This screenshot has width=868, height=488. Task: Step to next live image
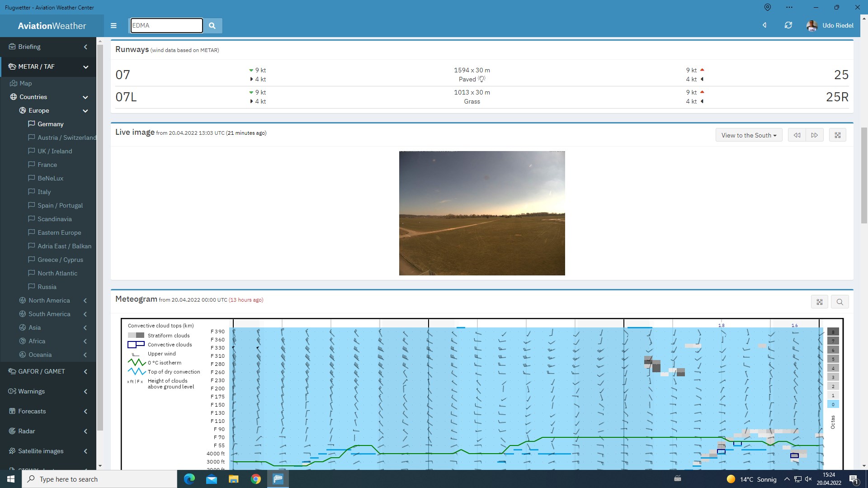tap(814, 135)
